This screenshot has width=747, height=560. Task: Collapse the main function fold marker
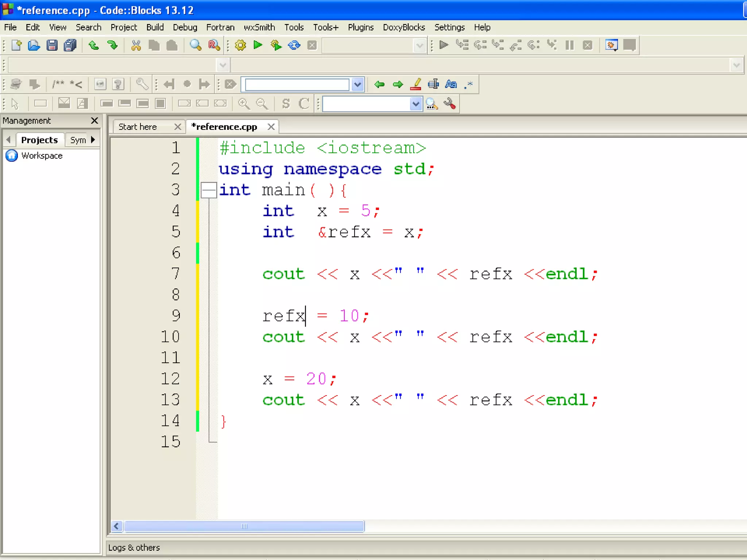[209, 190]
